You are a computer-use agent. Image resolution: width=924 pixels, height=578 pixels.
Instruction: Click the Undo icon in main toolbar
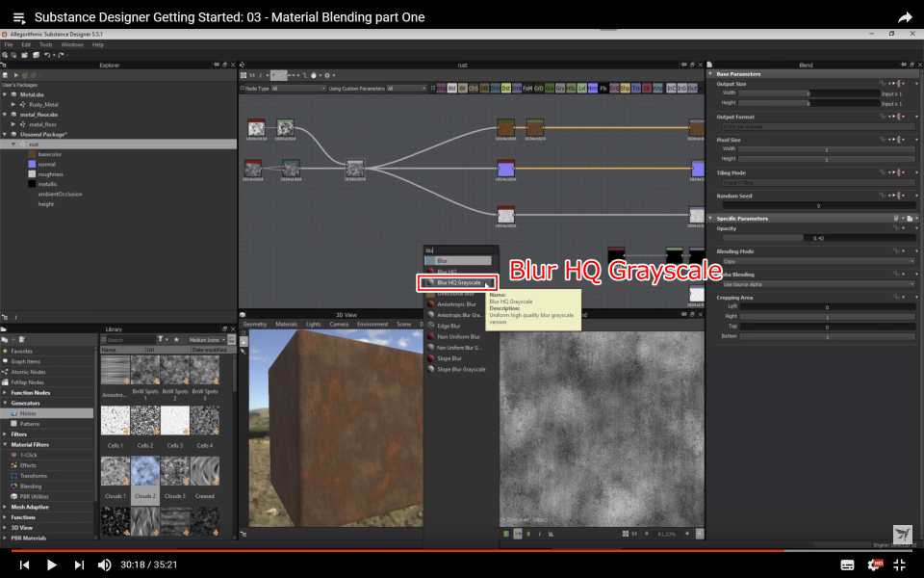click(47, 55)
